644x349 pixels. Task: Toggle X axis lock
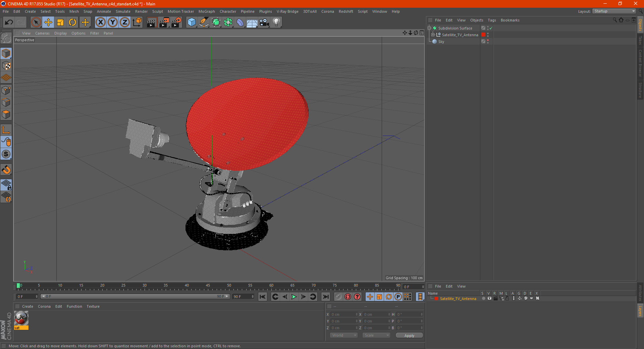pos(100,22)
